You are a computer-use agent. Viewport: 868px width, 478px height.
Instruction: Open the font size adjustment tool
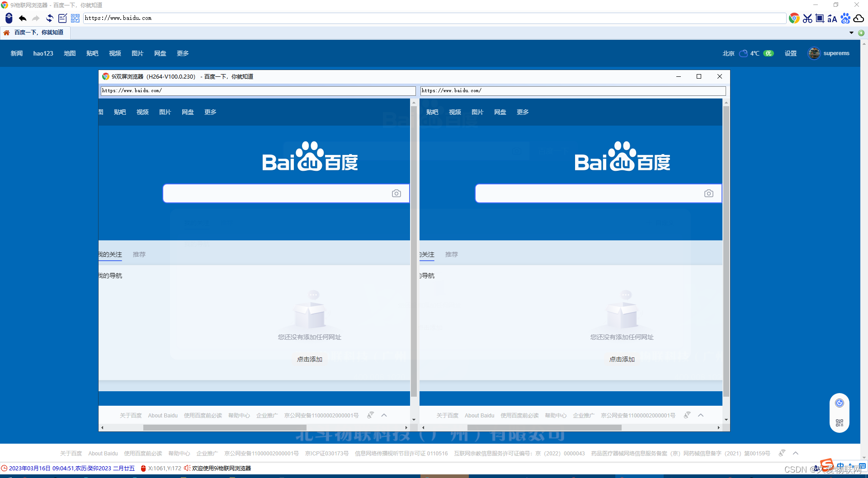click(x=833, y=19)
